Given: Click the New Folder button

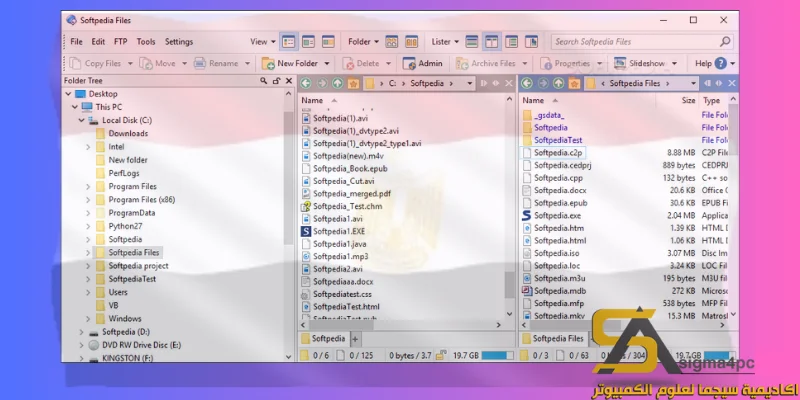Looking at the screenshot, I should tap(290, 63).
